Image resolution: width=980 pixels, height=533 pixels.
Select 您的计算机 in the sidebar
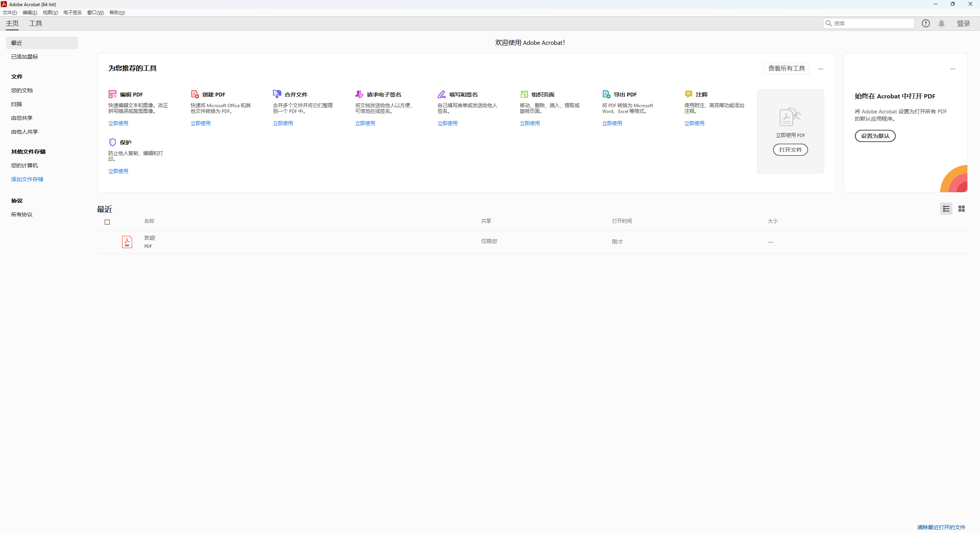coord(24,165)
